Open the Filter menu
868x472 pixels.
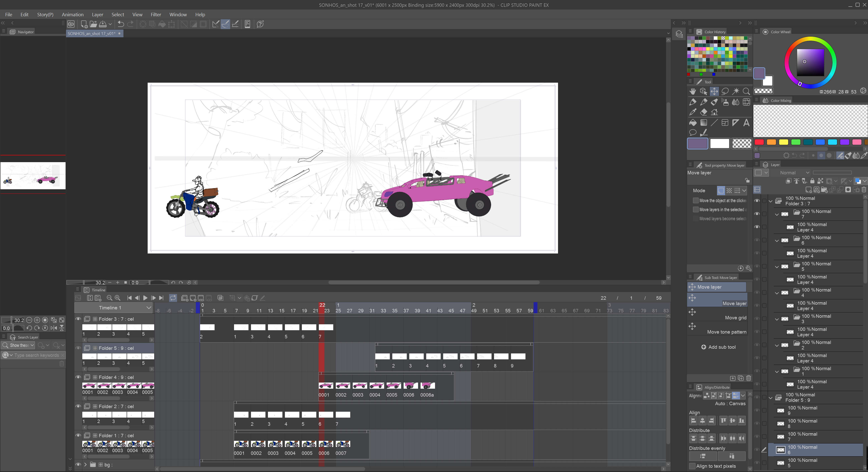coord(156,14)
